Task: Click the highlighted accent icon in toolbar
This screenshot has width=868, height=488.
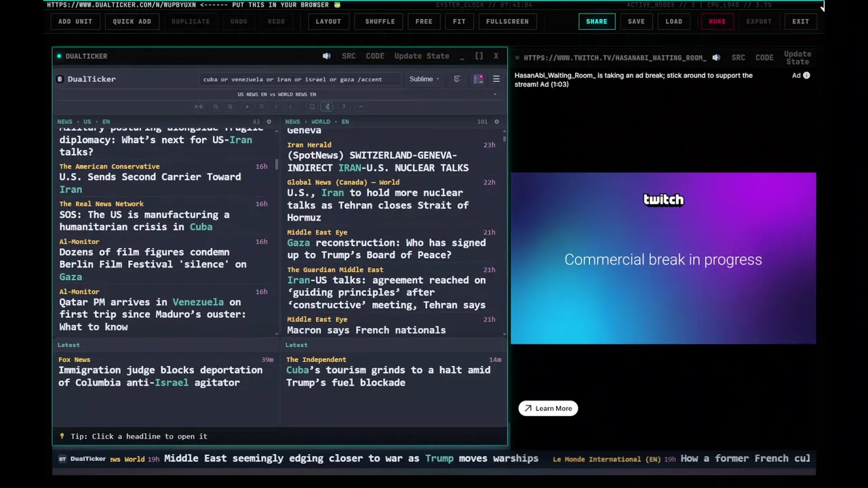Action: pyautogui.click(x=328, y=106)
